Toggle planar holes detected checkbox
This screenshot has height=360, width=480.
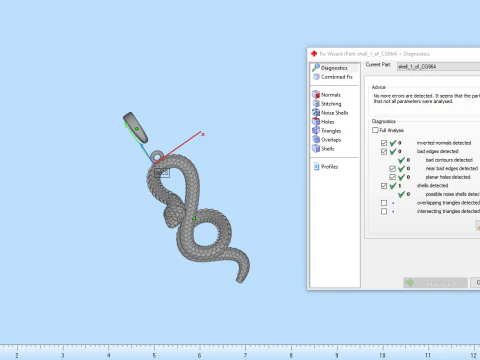tap(392, 177)
